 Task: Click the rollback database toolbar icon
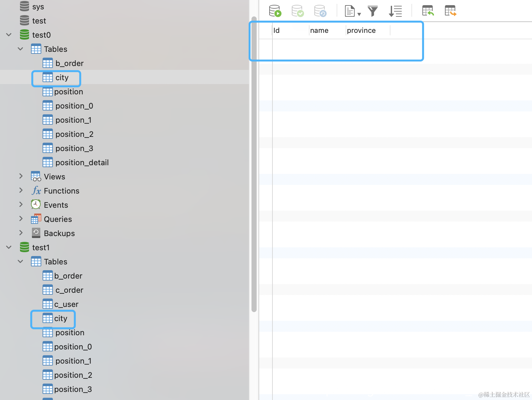tap(320, 11)
